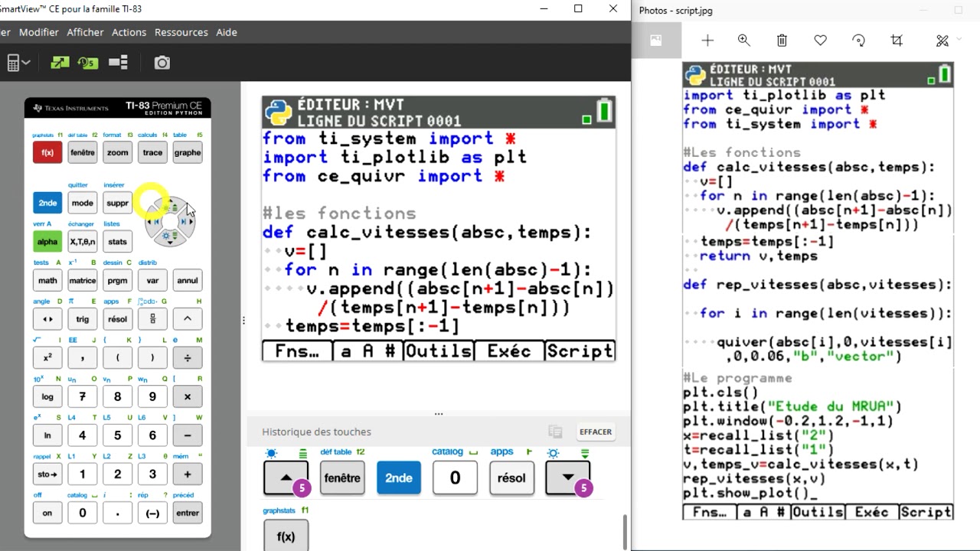Image resolution: width=980 pixels, height=551 pixels.
Task: Click the panel layout icon in SmartView toolbar
Action: 118,63
